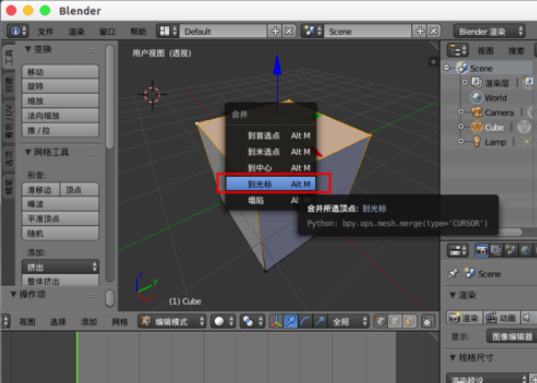Click the render layers icon in outliner

tap(477, 83)
